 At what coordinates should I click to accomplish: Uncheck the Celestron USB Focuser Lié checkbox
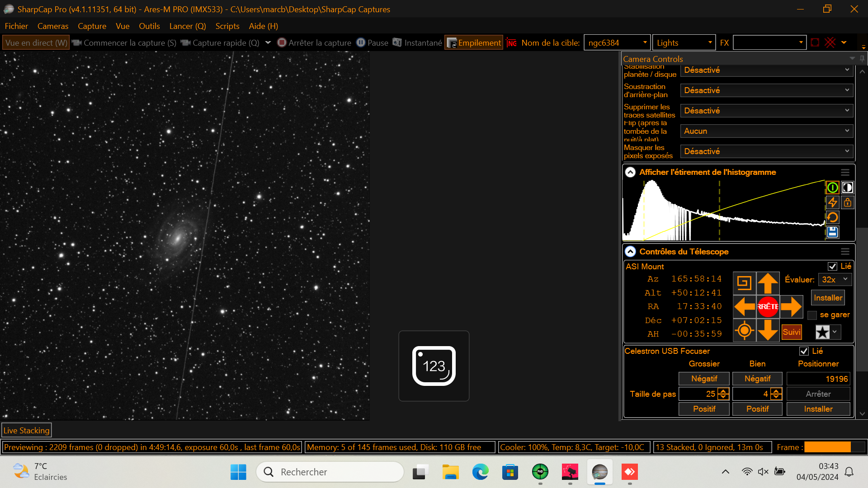point(804,351)
